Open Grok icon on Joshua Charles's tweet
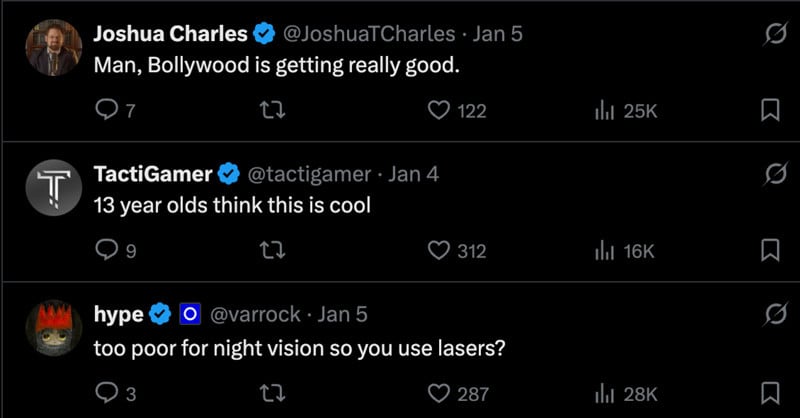Viewport: 800px width, 418px height. coord(771,34)
